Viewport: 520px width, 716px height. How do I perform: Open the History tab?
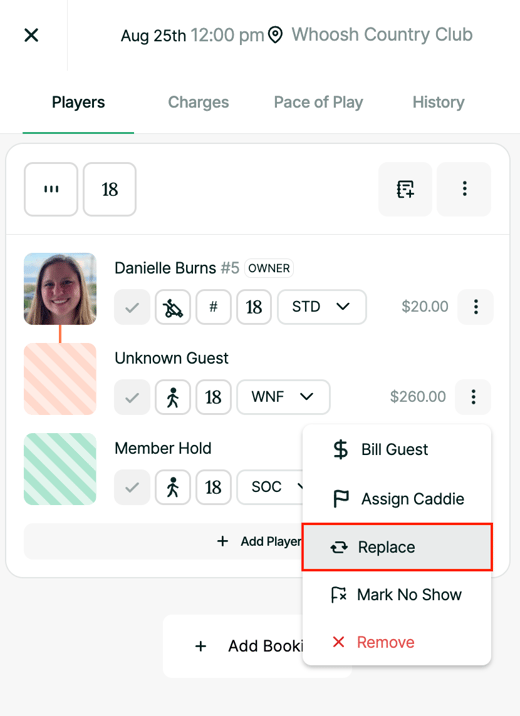click(438, 102)
